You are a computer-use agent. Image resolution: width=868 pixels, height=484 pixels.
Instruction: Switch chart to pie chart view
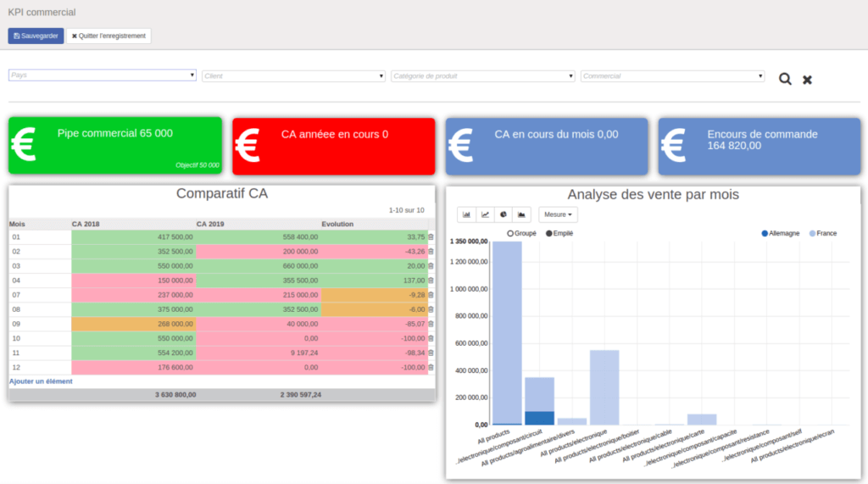click(504, 214)
